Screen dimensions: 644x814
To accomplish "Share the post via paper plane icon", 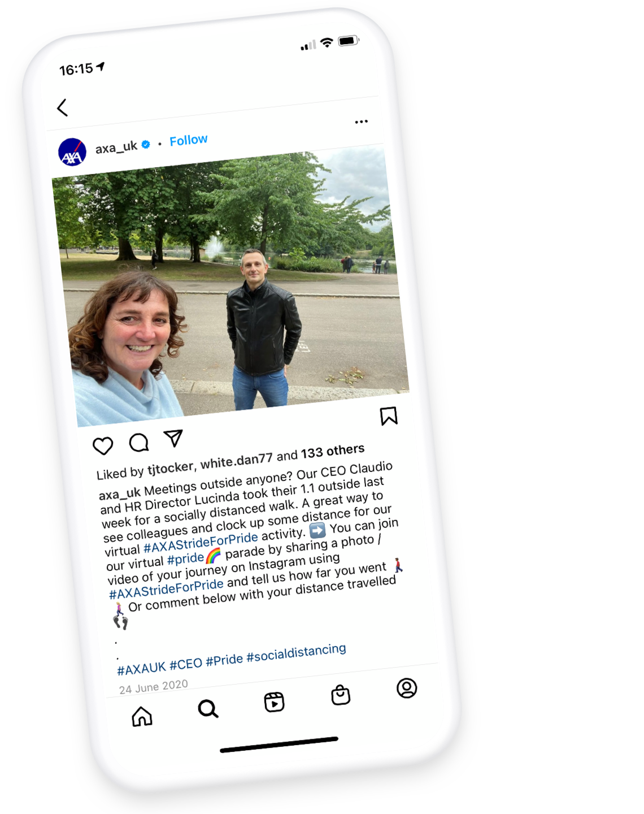I will click(x=173, y=438).
